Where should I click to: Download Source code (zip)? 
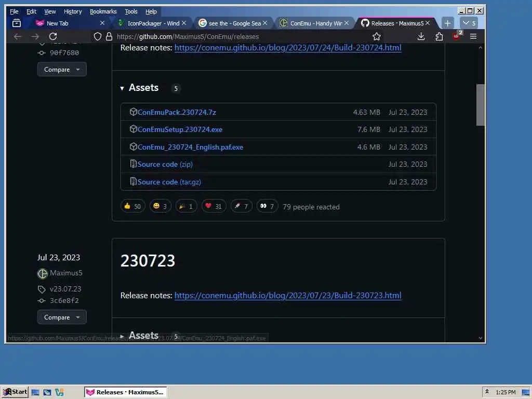click(165, 165)
